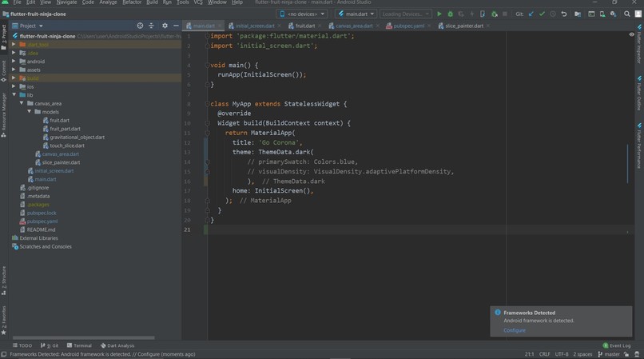
Task: Start debugging with the green bug icon
Action: coord(450,14)
